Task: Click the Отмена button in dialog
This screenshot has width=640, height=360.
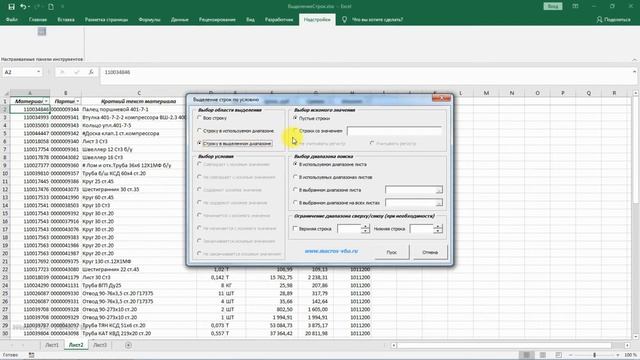Action: pyautogui.click(x=430, y=252)
